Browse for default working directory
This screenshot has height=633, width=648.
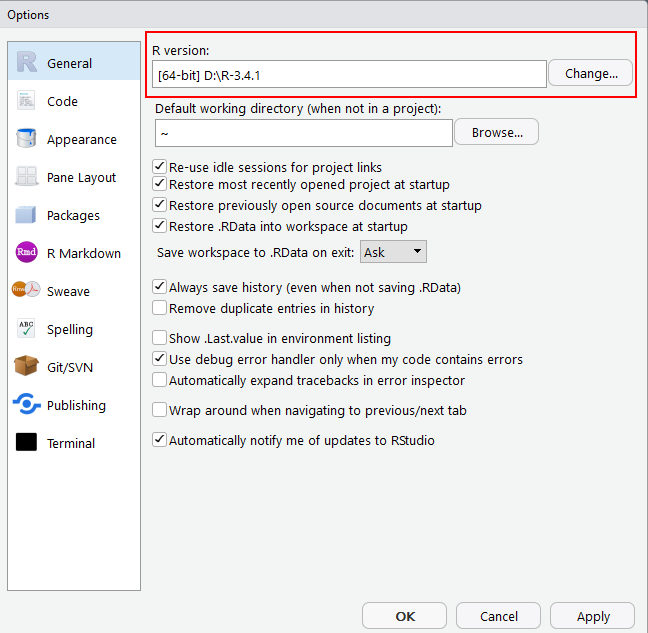(x=496, y=132)
